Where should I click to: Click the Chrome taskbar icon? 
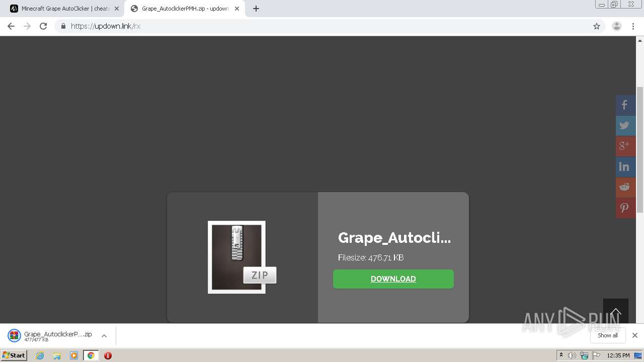(91, 355)
